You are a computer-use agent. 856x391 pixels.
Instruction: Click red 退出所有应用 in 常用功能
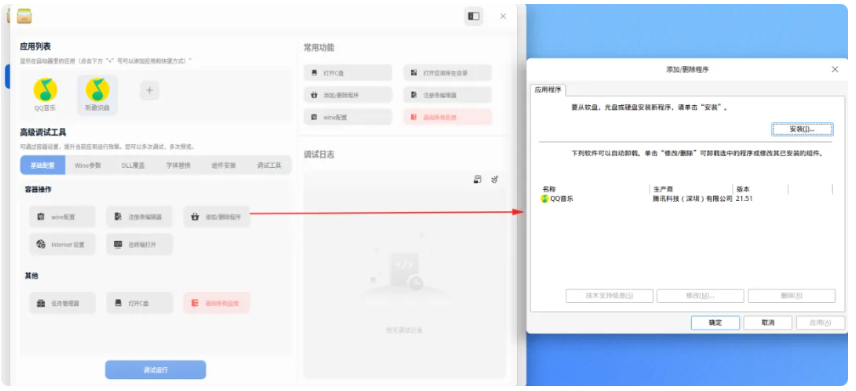[x=448, y=117]
